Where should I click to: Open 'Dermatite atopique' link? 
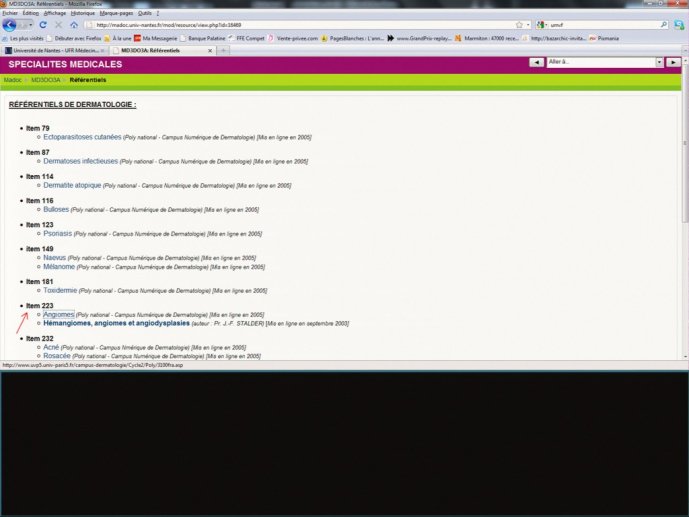(x=72, y=185)
